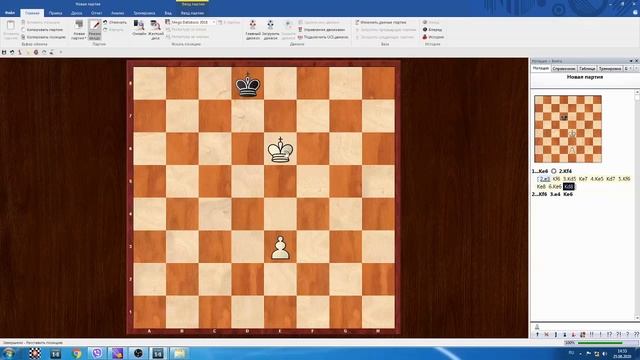Click Copy game (Копировать партию)
Image resolution: width=640 pixels, height=360 pixels.
point(42,30)
